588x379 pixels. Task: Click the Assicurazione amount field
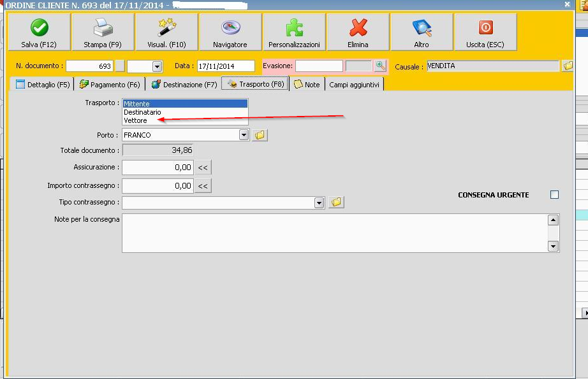[158, 168]
